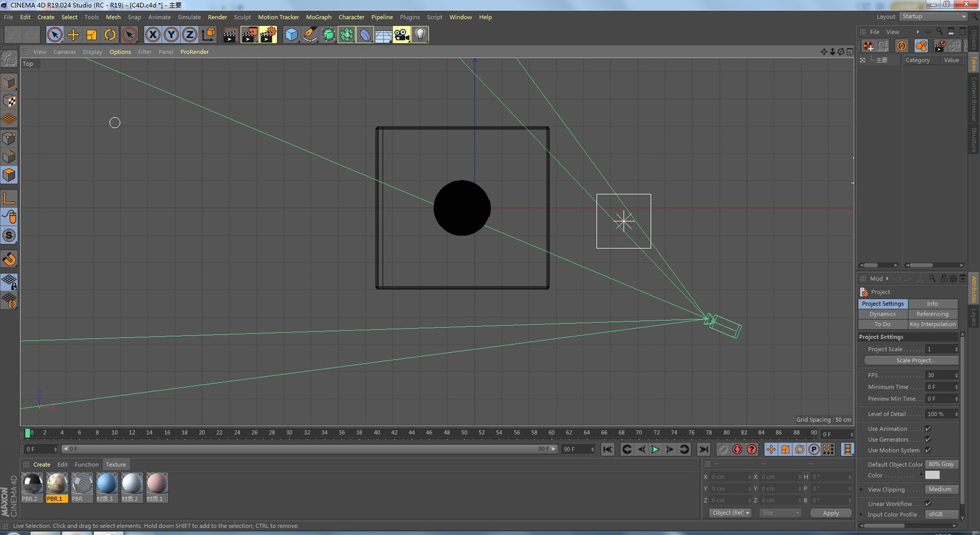
Task: Toggle Use Animation checkbox
Action: [928, 429]
